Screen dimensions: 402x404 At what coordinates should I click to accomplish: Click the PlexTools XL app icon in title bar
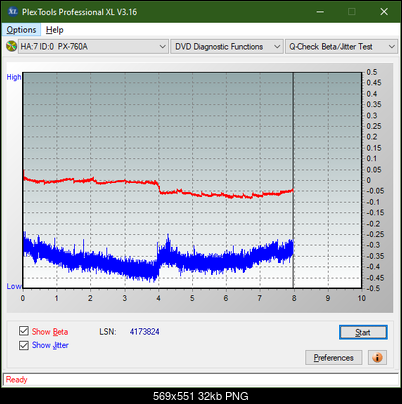(x=12, y=12)
